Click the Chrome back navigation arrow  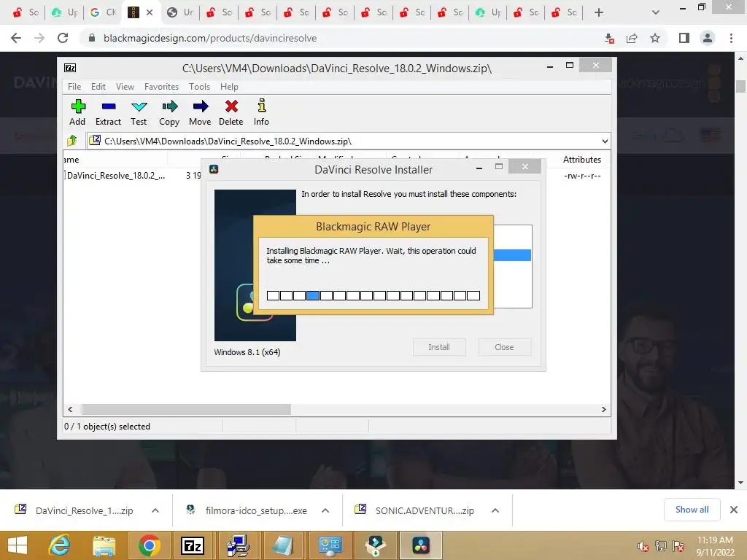pyautogui.click(x=16, y=38)
